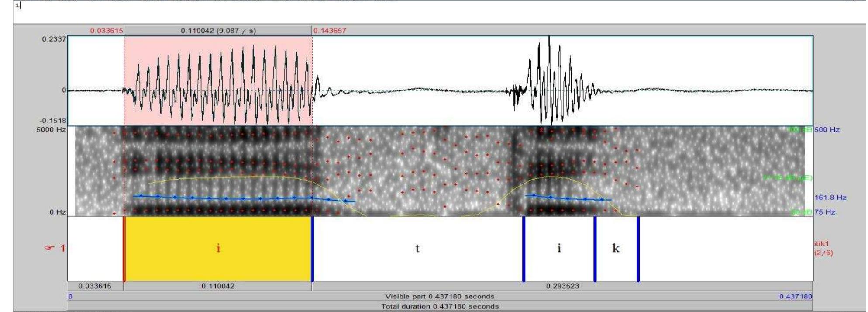Play the post-selection bar labeled 0.293523
Image resolution: width=868 pixels, height=312 pixels.
point(562,286)
